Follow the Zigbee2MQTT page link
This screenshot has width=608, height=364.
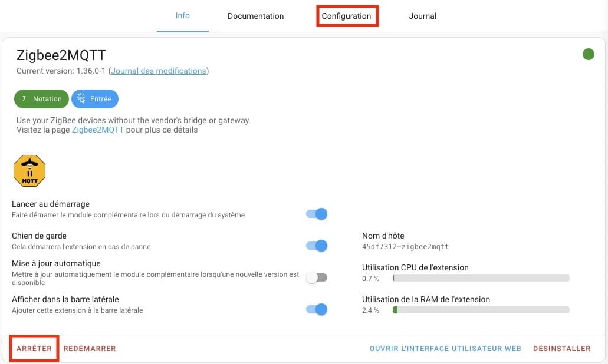pyautogui.click(x=98, y=130)
